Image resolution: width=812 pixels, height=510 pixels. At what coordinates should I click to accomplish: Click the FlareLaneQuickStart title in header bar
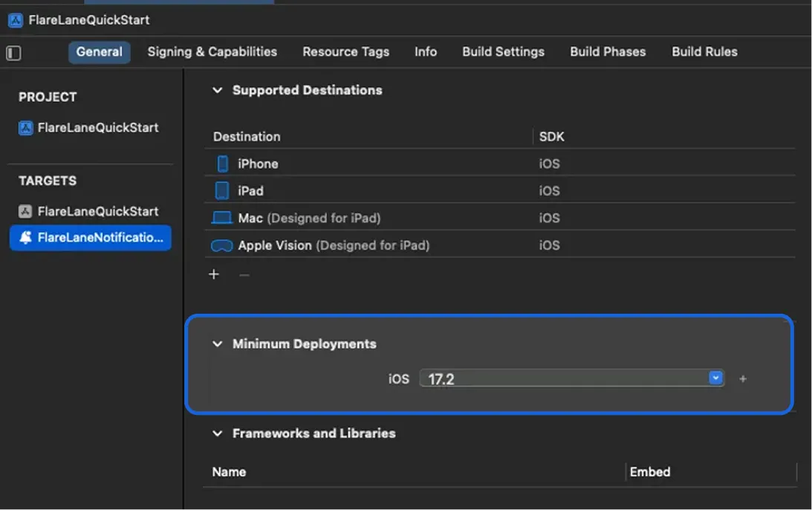click(89, 20)
